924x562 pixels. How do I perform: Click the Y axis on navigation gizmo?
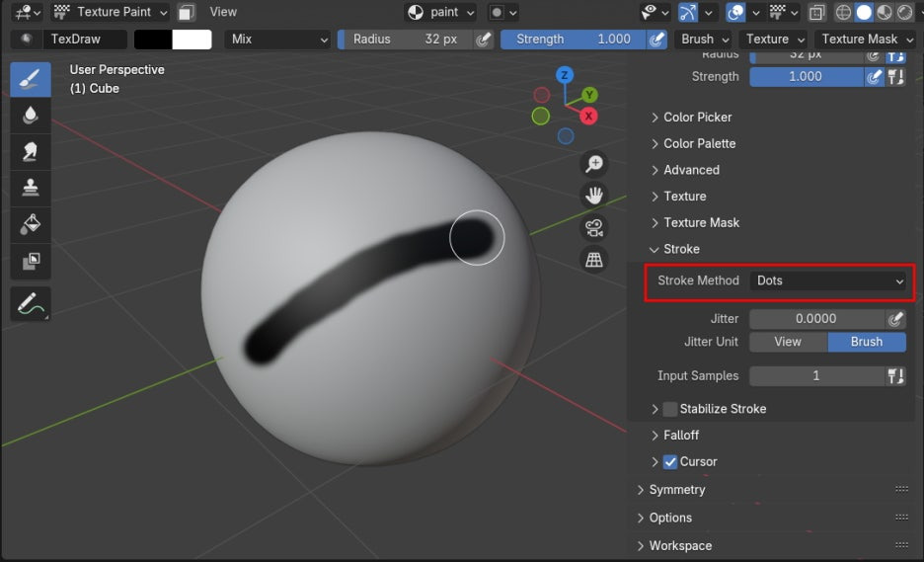point(589,95)
